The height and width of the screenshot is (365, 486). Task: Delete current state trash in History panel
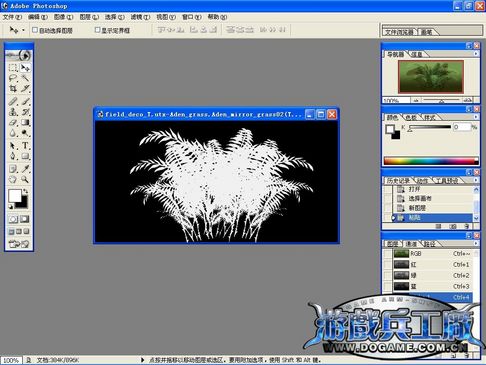(x=467, y=227)
